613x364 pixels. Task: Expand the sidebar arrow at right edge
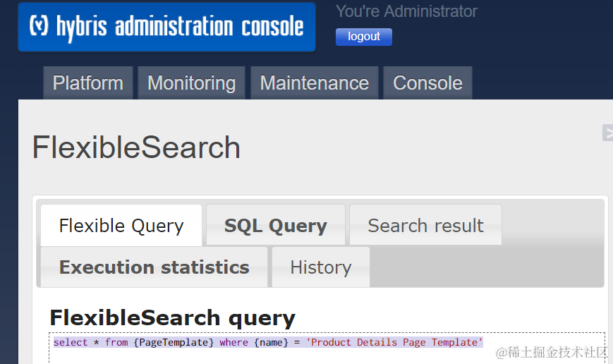click(608, 133)
